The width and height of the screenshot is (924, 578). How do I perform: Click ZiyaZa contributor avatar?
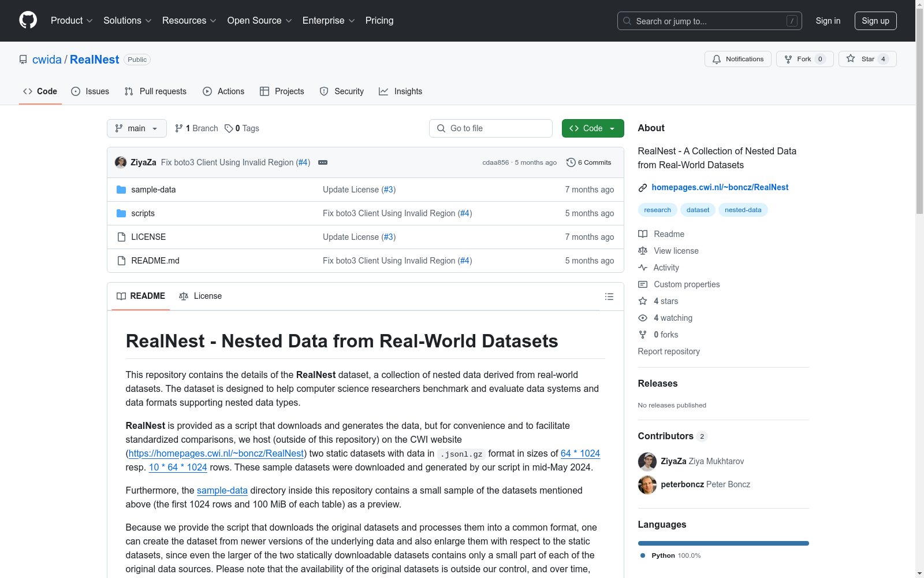tap(647, 461)
